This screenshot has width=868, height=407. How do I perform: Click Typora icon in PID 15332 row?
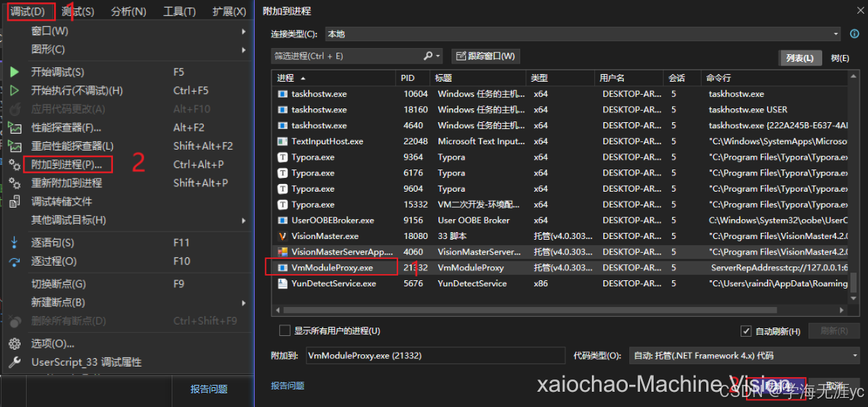(x=282, y=205)
